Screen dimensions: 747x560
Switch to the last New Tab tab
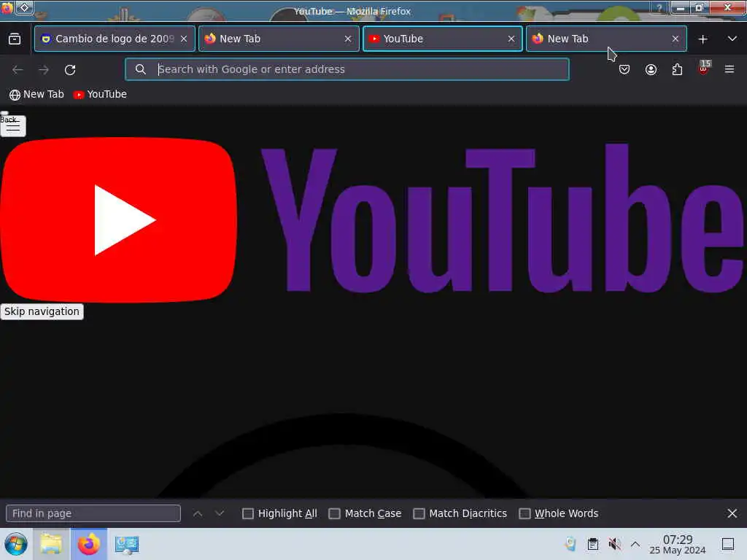(x=606, y=39)
